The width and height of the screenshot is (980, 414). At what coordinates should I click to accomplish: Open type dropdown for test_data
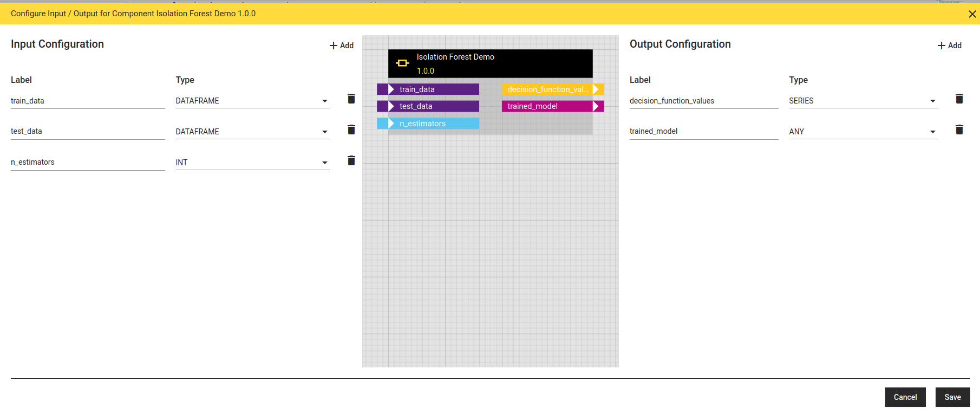(x=252, y=132)
